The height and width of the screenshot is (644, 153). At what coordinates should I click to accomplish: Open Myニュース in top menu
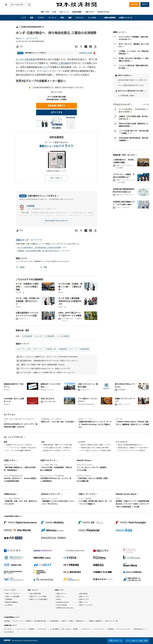[x=64, y=12]
